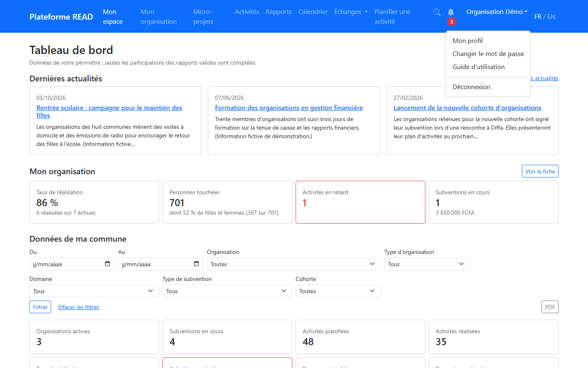Choose Changer le mot de passe
The height and width of the screenshot is (368, 588).
tap(488, 54)
